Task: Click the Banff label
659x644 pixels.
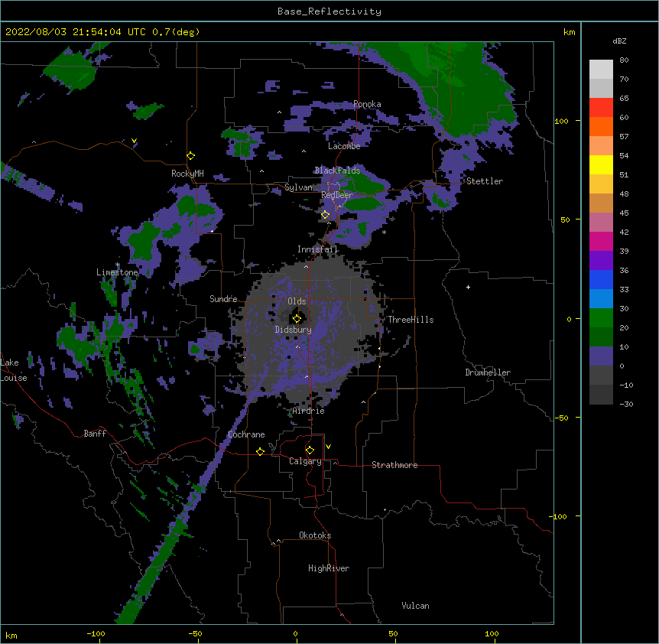Action: [95, 434]
